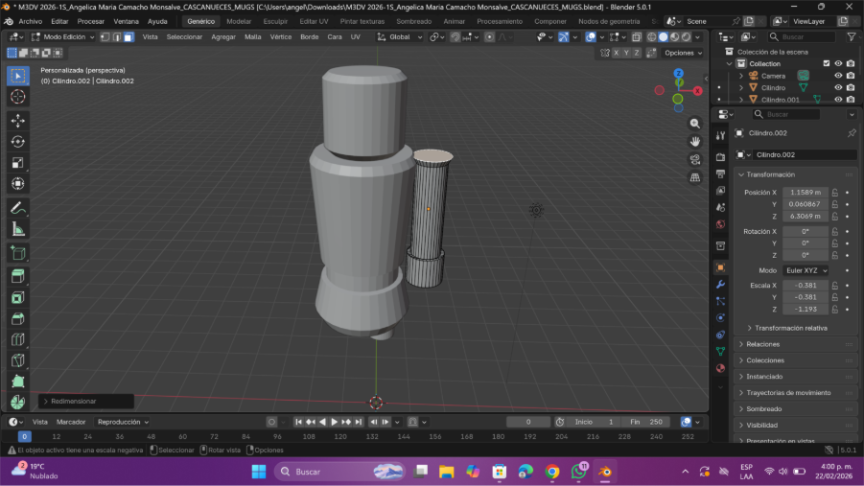
Task: Hide the Camera object with its eye icon
Action: [x=838, y=75]
